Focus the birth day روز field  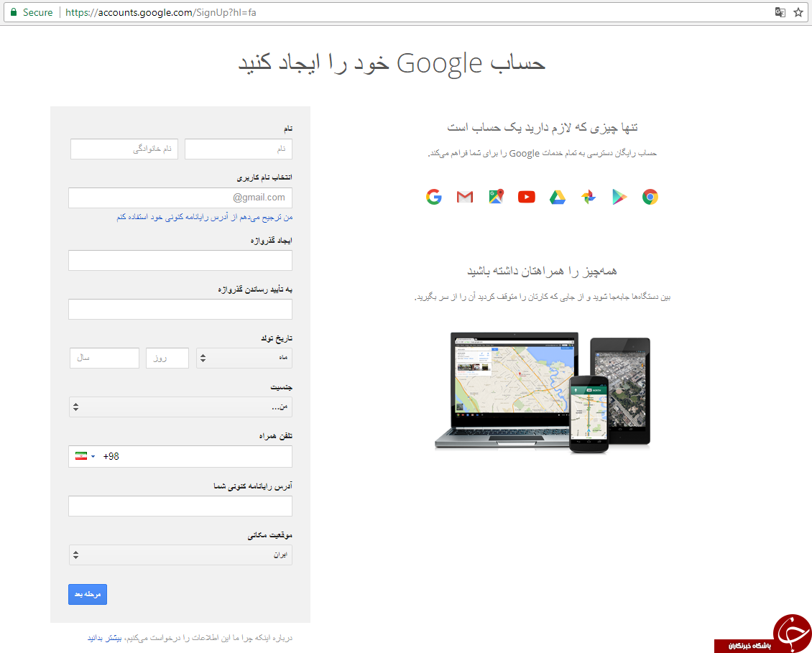pyautogui.click(x=167, y=358)
